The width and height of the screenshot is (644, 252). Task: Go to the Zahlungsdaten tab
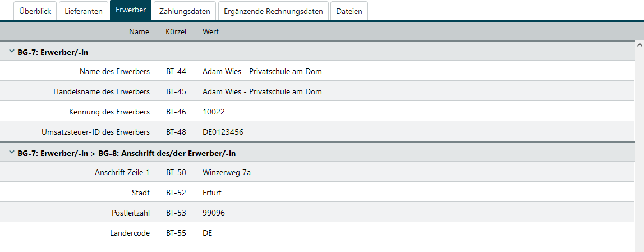[185, 11]
